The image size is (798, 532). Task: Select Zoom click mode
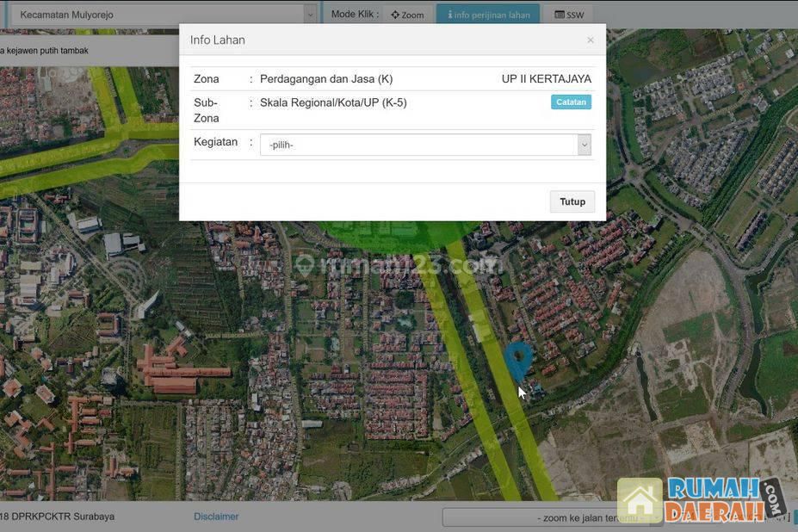tap(407, 15)
